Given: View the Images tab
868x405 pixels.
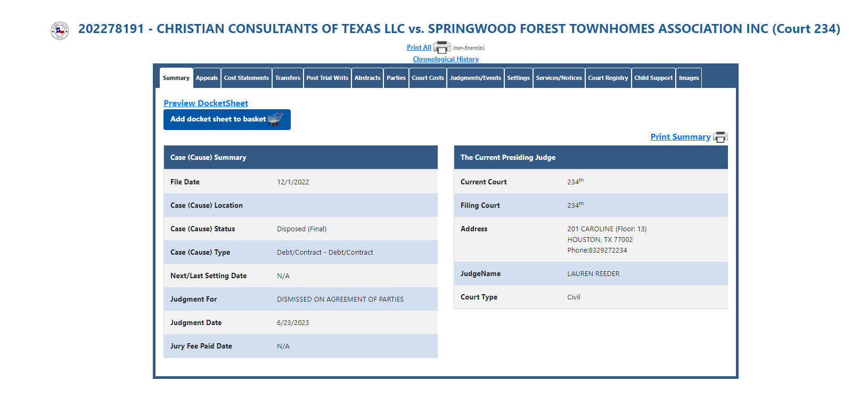Looking at the screenshot, I should [689, 78].
